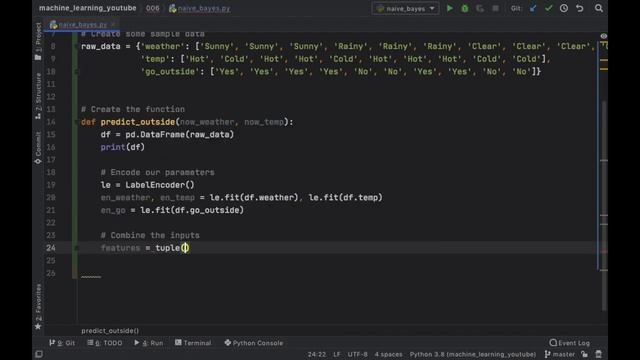Commit changes with Git checkmark
Image resolution: width=640 pixels, height=360 pixels.
[548, 8]
